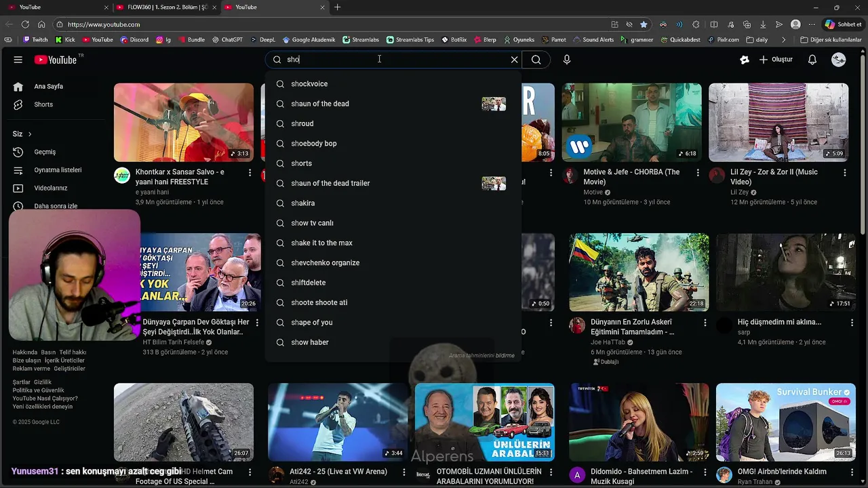This screenshot has height=488, width=868.
Task: Choose 'shake it to the max' suggestion
Action: tap(393, 243)
